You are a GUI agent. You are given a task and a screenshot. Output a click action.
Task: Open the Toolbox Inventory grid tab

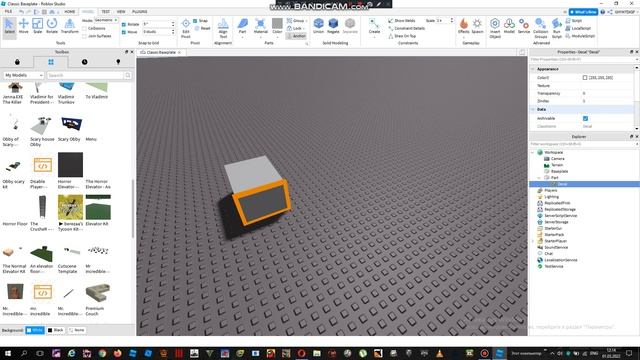coord(51,62)
